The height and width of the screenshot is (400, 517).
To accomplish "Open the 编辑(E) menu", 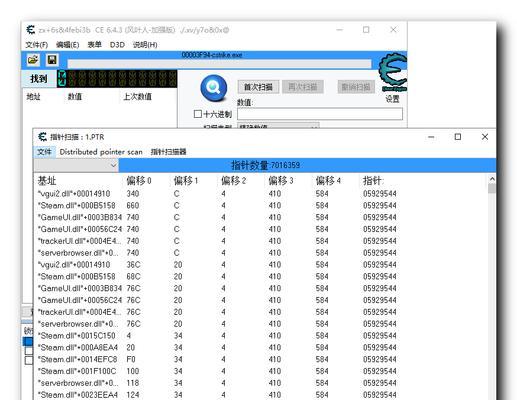I will click(68, 45).
